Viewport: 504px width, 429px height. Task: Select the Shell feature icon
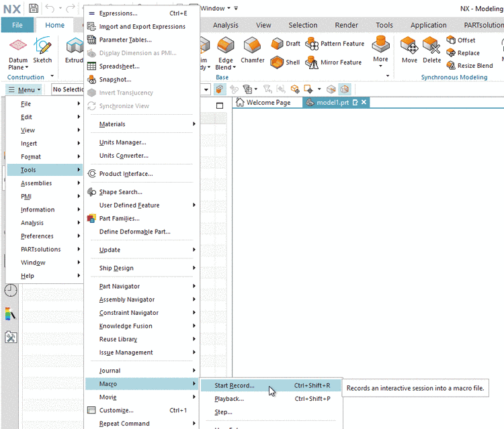tap(277, 62)
